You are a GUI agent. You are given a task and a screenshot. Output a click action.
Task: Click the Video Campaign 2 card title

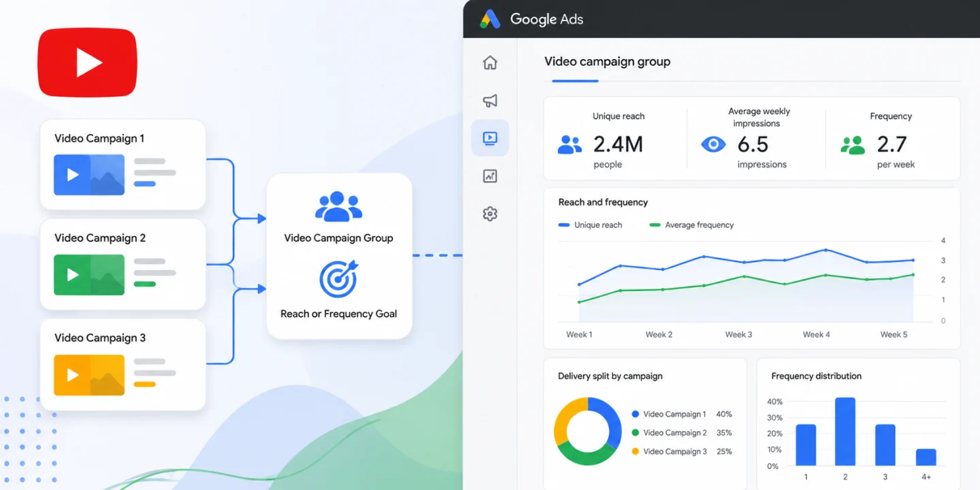pyautogui.click(x=100, y=238)
